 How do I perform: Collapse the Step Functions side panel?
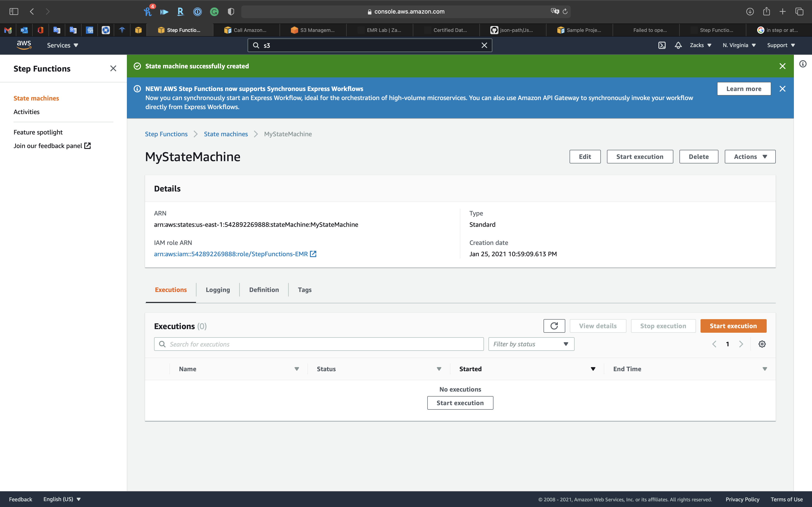[x=113, y=68]
